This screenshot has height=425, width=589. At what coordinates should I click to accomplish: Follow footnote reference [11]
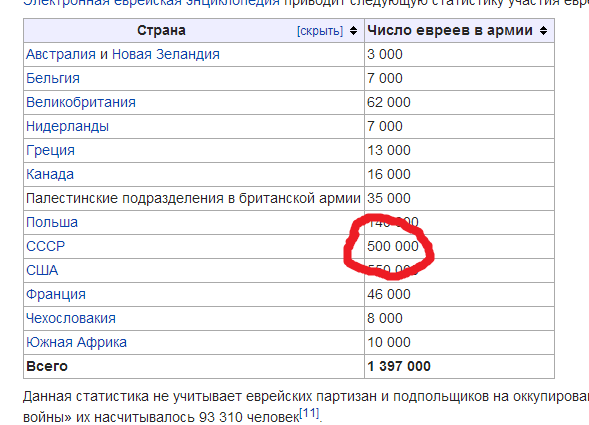tap(309, 413)
